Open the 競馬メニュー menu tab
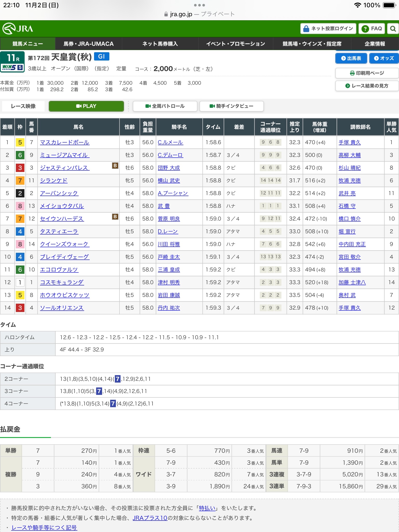Image resolution: width=399 pixels, height=532 pixels. (x=28, y=44)
